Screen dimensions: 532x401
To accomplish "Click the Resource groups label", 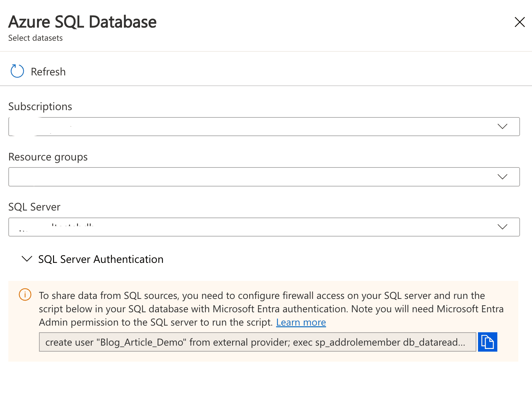I will point(48,157).
